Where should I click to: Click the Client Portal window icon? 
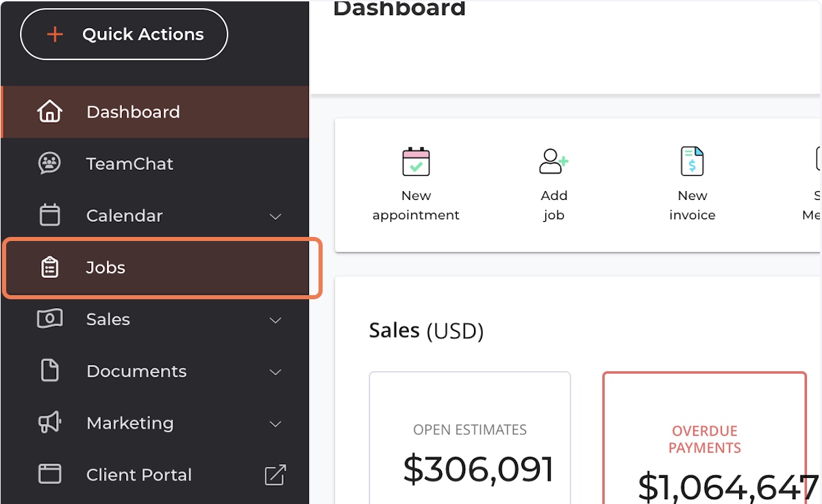coord(49,474)
